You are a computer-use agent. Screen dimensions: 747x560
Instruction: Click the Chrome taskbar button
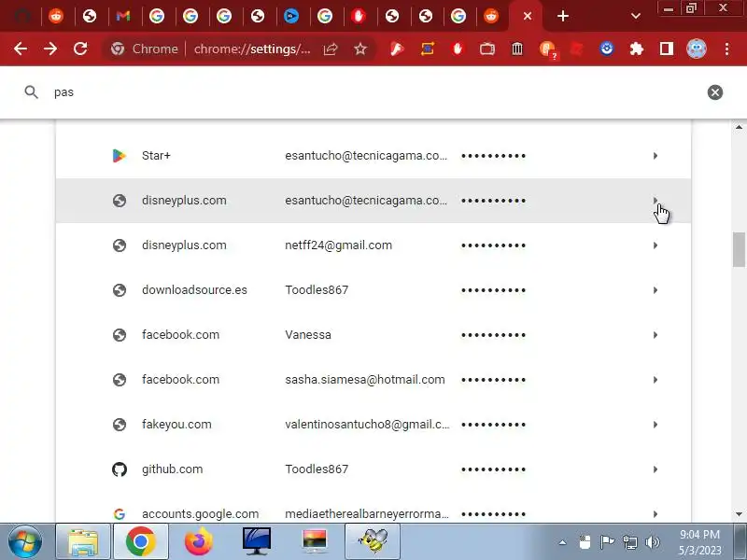(141, 541)
